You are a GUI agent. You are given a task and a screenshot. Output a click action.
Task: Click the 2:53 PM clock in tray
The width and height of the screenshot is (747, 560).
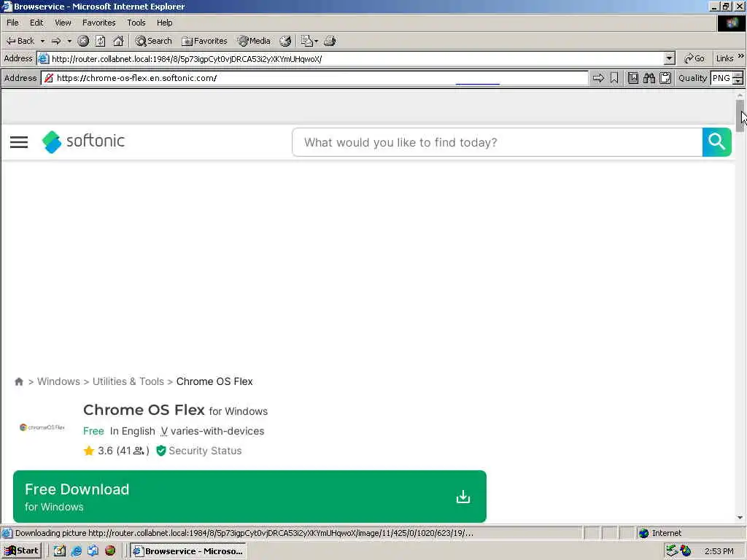click(719, 551)
